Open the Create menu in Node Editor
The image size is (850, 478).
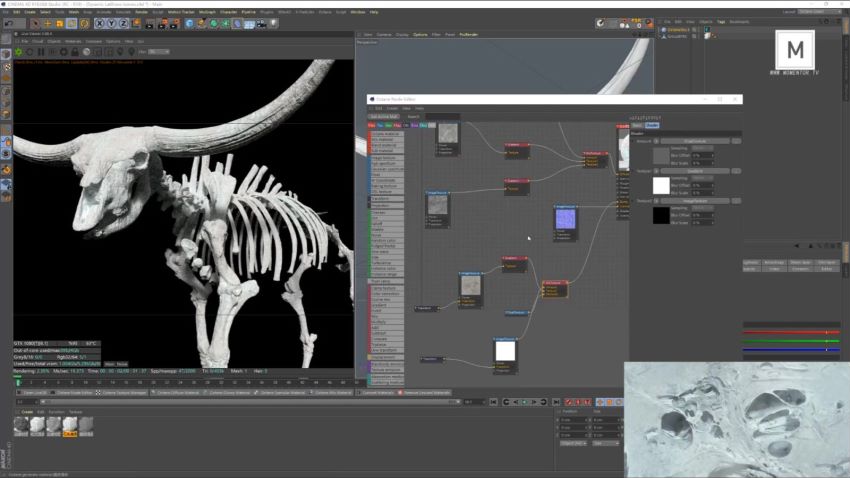(391, 108)
